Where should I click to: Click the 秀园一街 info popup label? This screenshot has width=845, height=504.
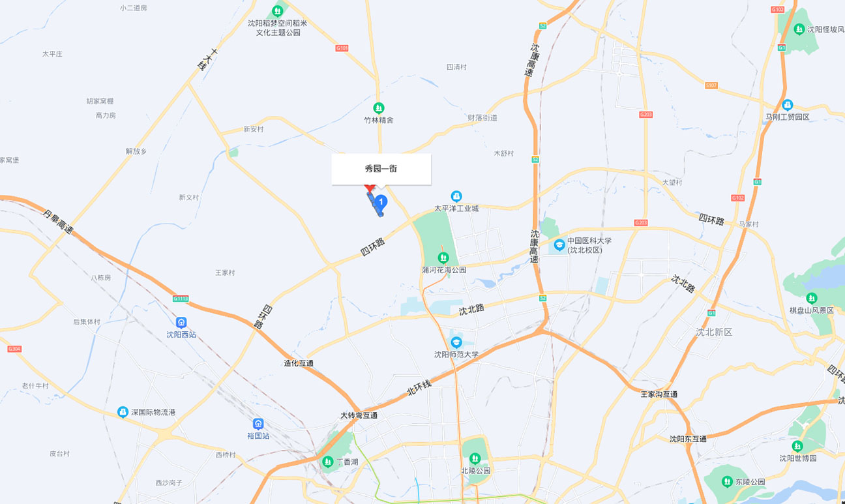(x=381, y=169)
